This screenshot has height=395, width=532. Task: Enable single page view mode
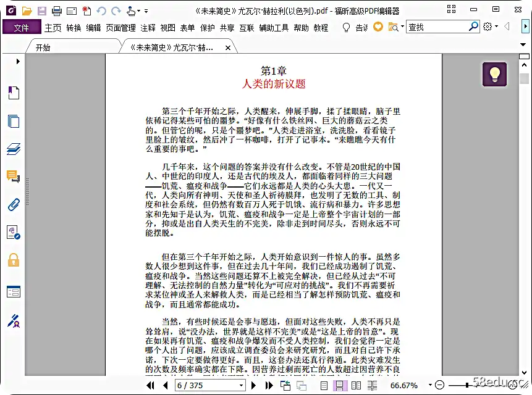click(x=324, y=385)
